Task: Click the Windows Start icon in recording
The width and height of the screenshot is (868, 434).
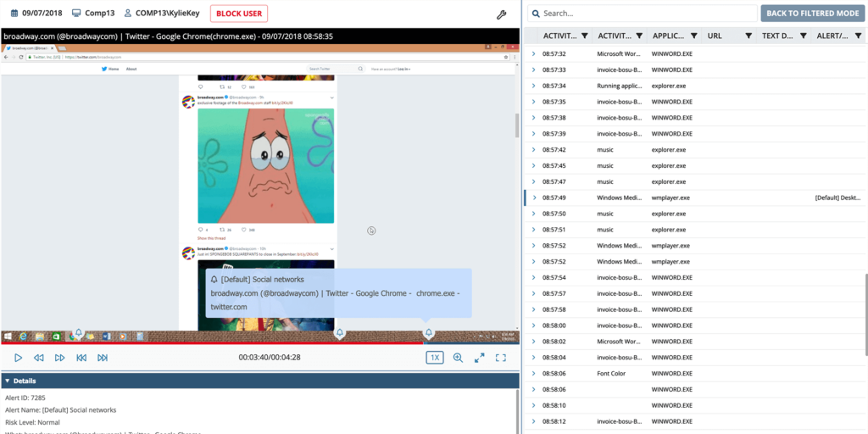Action: coord(8,336)
